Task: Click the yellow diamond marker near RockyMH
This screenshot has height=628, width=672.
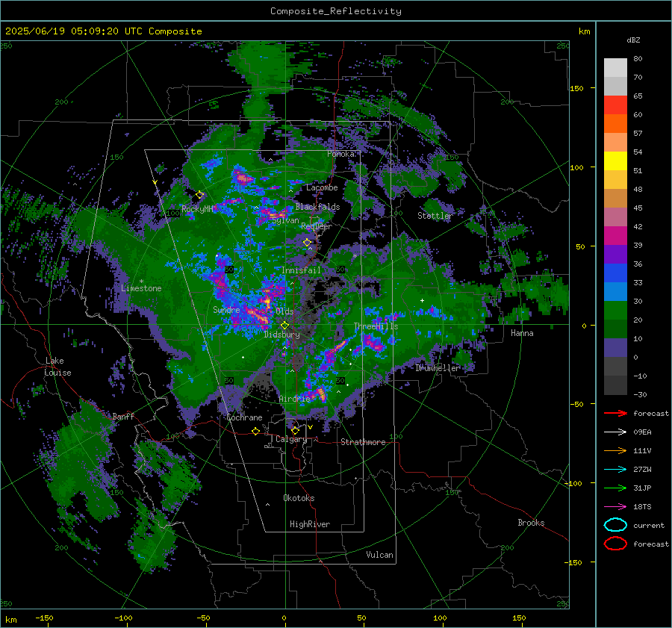Action: 199,195
